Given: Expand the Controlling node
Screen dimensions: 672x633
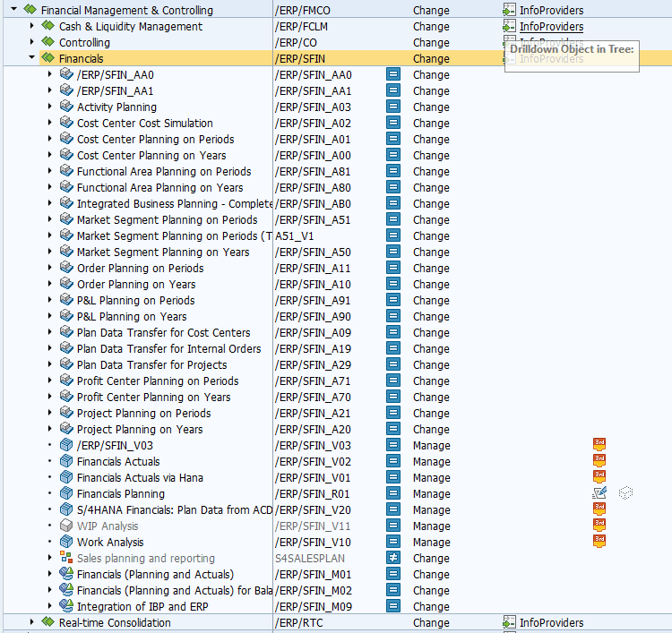Looking at the screenshot, I should coord(31,42).
